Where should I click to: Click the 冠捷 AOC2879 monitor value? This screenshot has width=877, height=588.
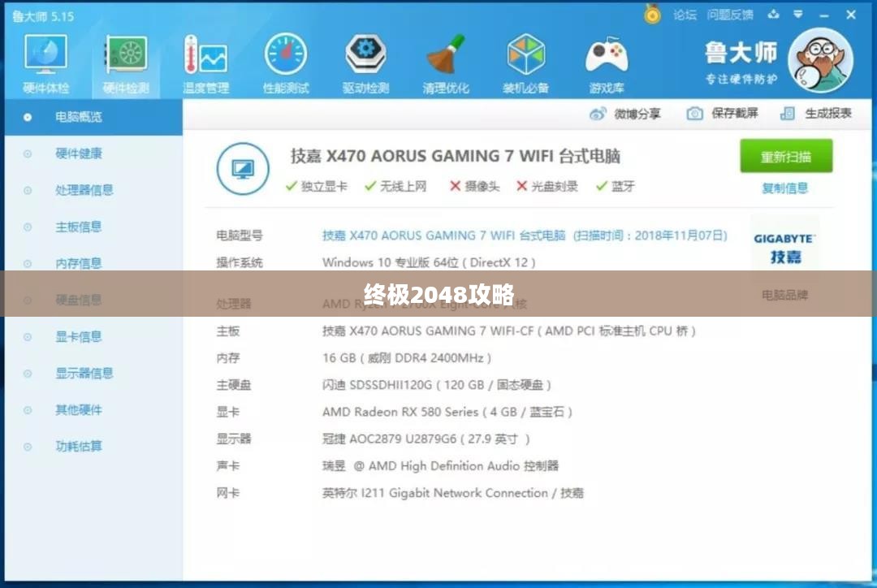click(x=426, y=439)
